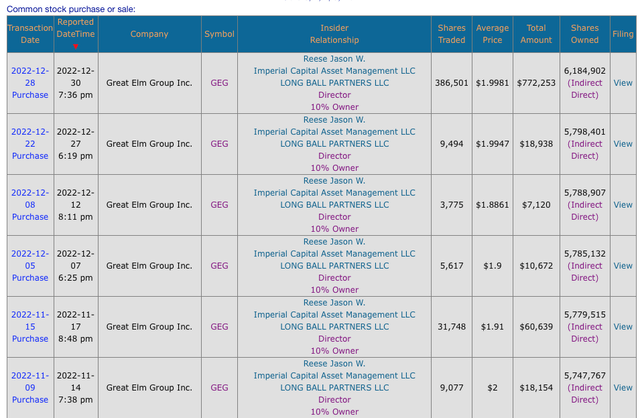640x418 pixels.
Task: Select the $18,938 total amount cell
Action: (536, 144)
